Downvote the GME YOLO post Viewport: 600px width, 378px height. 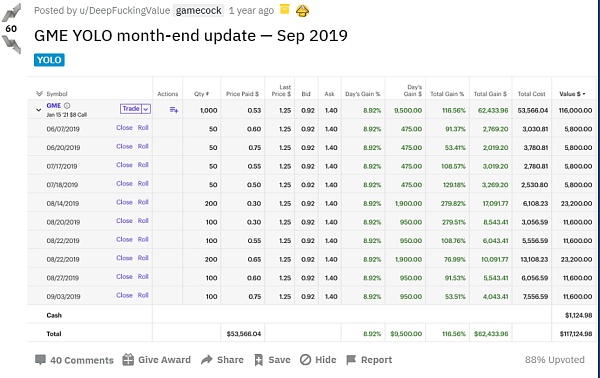11,44
